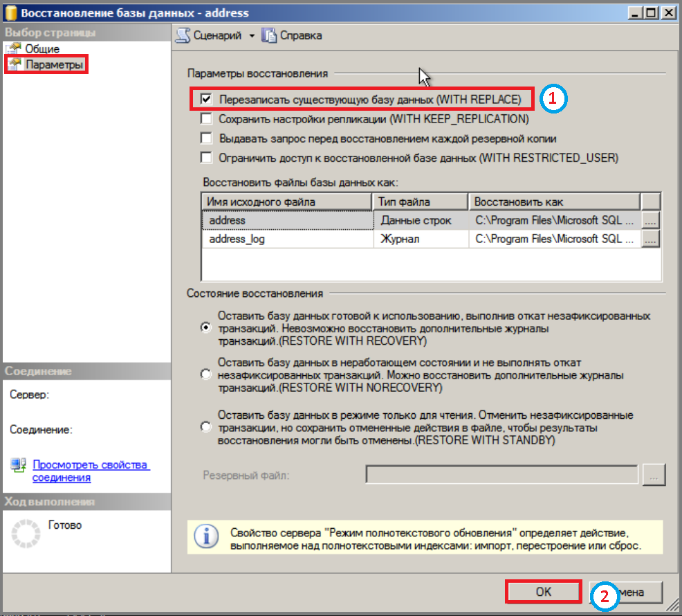
Task: Click browse button next to Резервный файл
Action: pos(654,475)
